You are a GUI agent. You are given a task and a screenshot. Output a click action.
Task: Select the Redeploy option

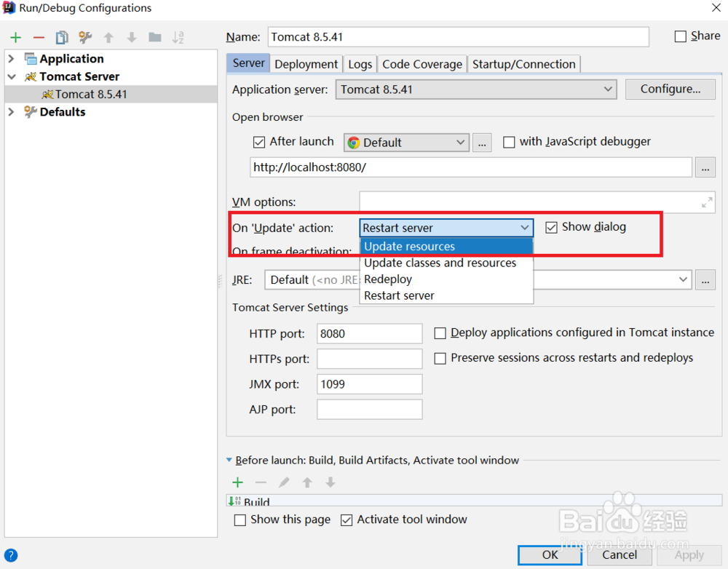click(446, 279)
